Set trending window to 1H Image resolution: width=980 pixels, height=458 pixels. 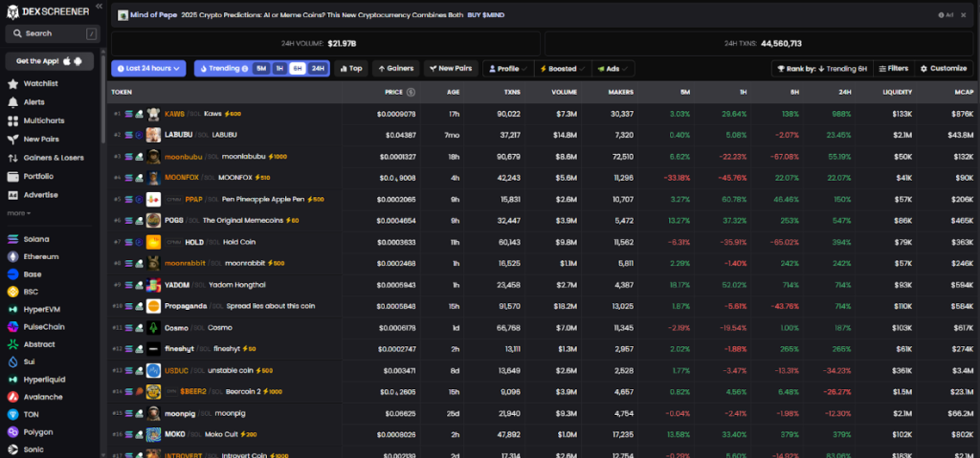279,69
